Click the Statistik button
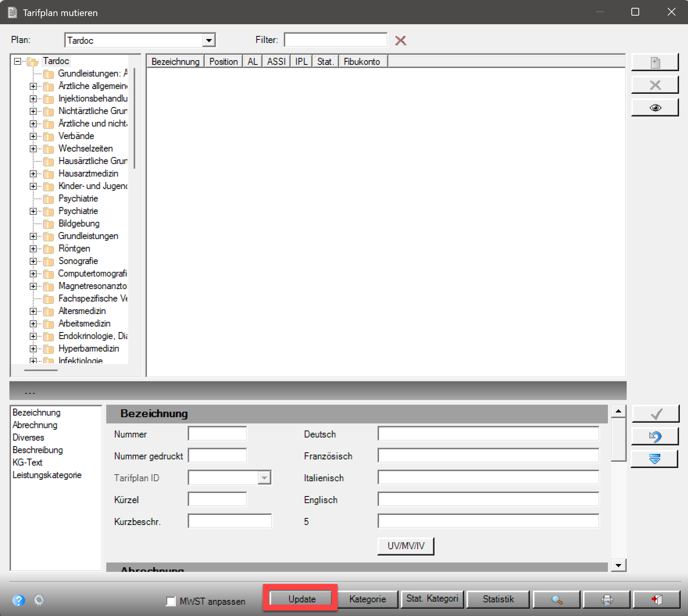 [x=498, y=599]
